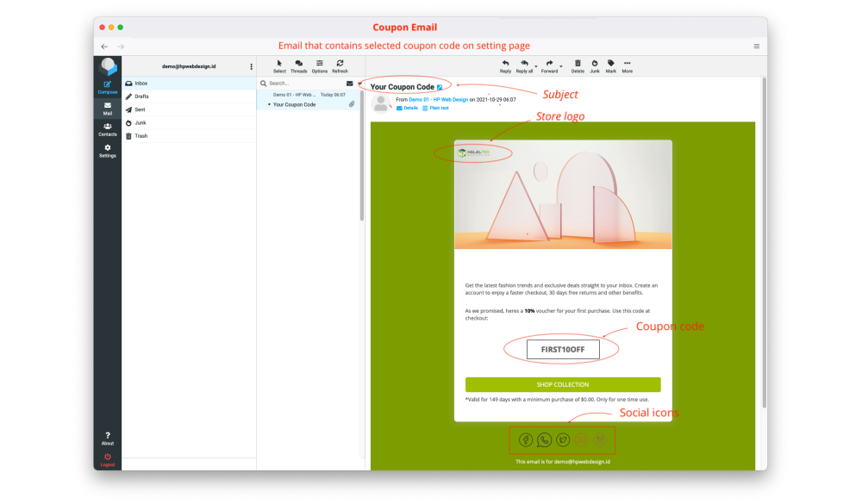Click the Facebook social icon
Image resolution: width=862 pixels, height=504 pixels.
pos(525,440)
